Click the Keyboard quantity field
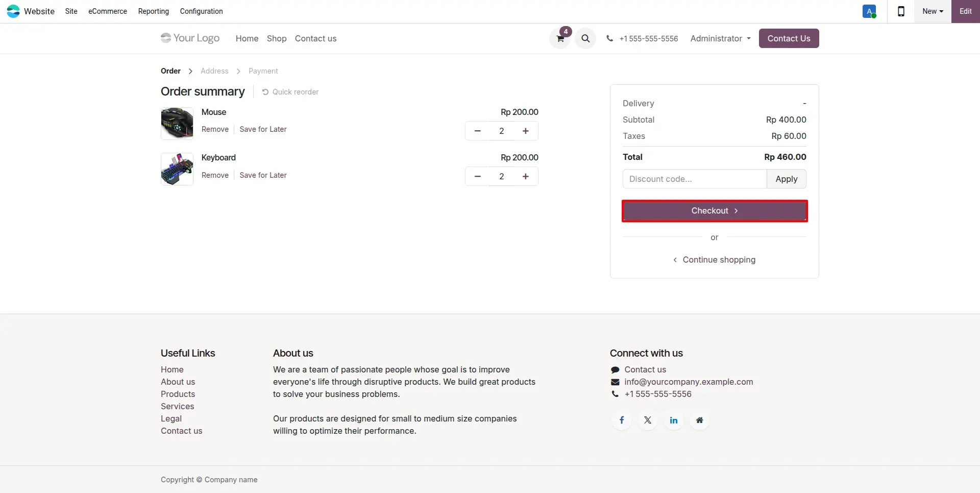This screenshot has width=980, height=493. coord(502,176)
